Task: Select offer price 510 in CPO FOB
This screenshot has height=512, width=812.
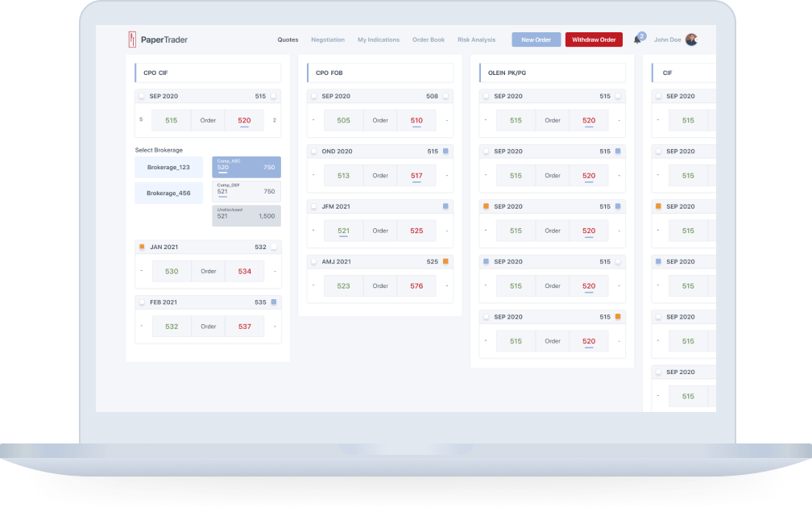Action: coord(416,120)
